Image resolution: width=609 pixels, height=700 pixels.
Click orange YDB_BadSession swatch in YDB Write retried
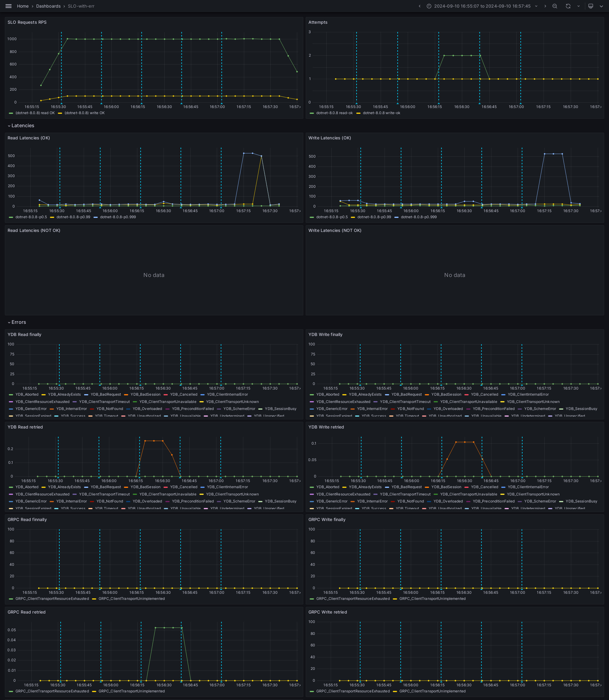click(x=427, y=487)
